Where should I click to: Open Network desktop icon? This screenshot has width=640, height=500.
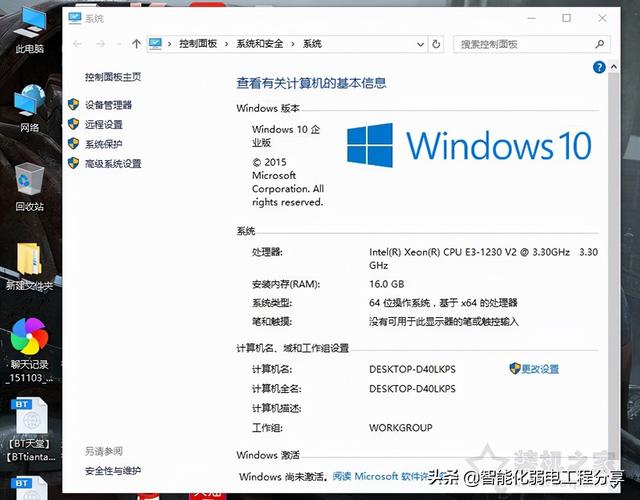[29, 108]
